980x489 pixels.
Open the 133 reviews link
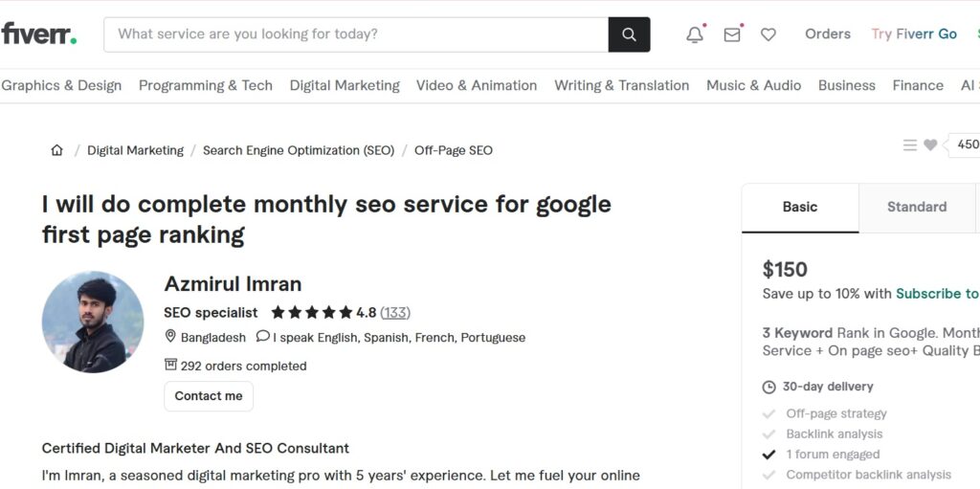[395, 312]
